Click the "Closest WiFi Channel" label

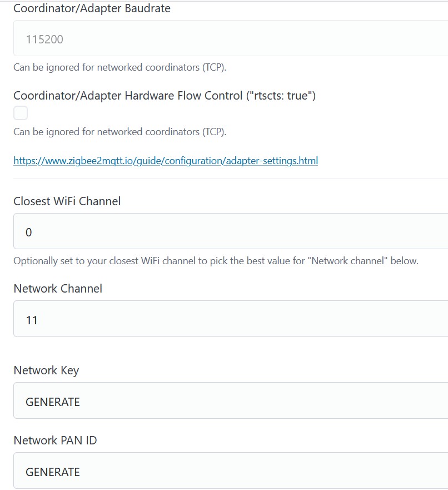point(67,201)
